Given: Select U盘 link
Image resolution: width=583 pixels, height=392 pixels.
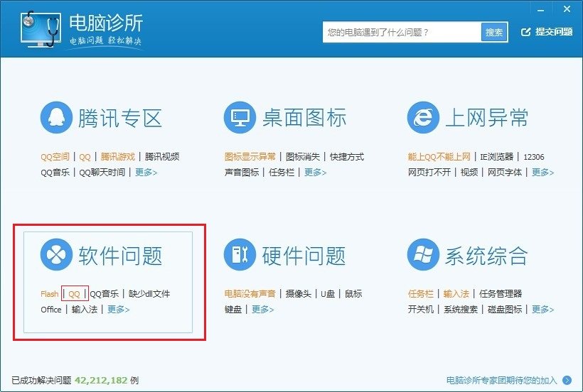Looking at the screenshot, I should (x=328, y=294).
